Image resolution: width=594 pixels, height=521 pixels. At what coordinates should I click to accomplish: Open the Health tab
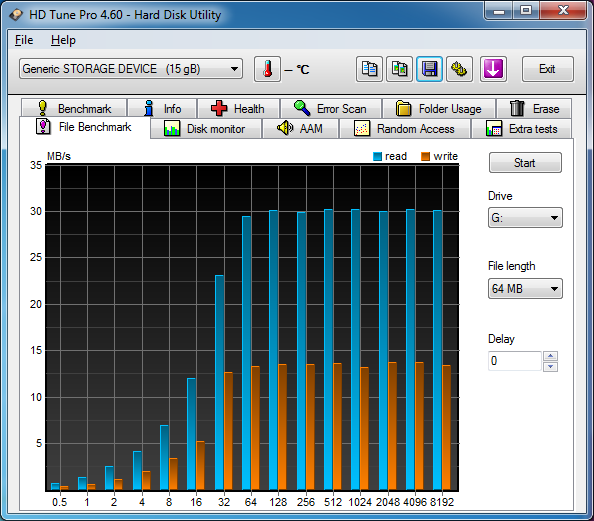tap(238, 109)
